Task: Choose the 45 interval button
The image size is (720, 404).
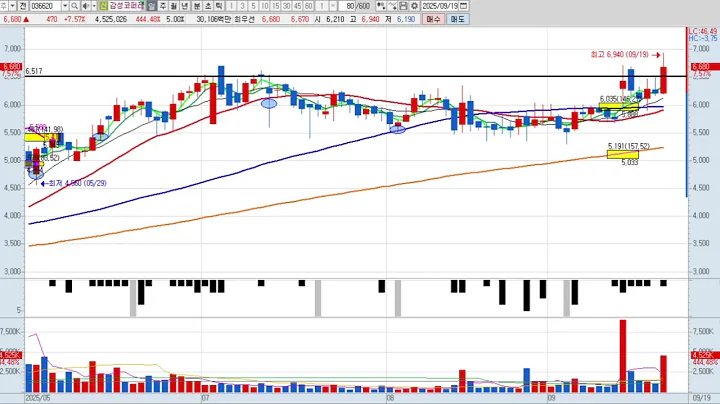Action: tap(298, 6)
